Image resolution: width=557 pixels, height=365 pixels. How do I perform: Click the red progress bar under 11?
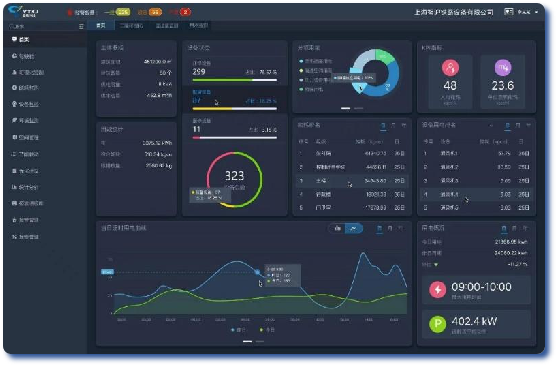point(234,138)
